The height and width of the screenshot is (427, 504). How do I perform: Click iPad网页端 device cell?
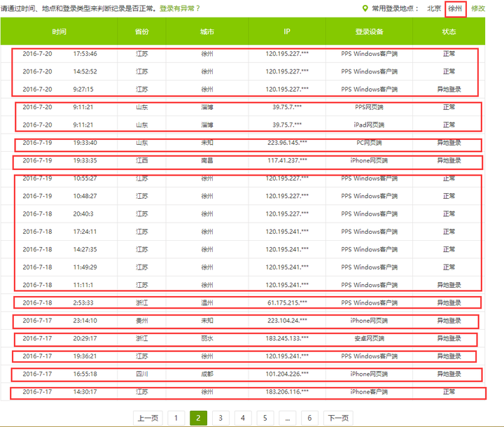(x=369, y=125)
